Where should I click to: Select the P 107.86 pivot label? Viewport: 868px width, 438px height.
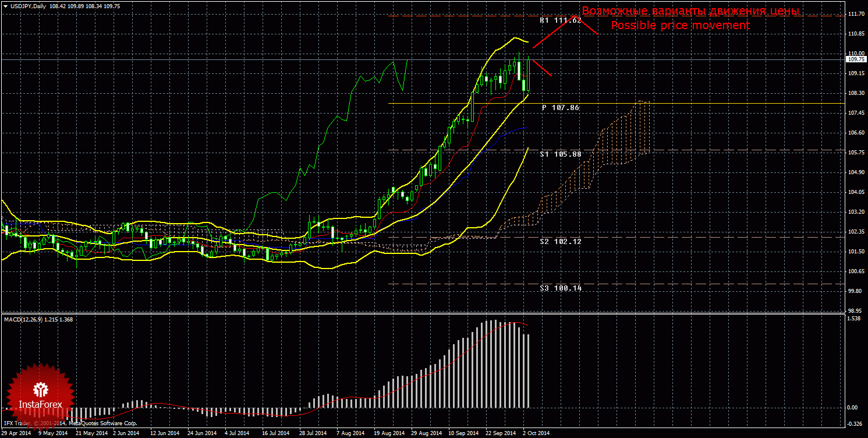(x=560, y=108)
